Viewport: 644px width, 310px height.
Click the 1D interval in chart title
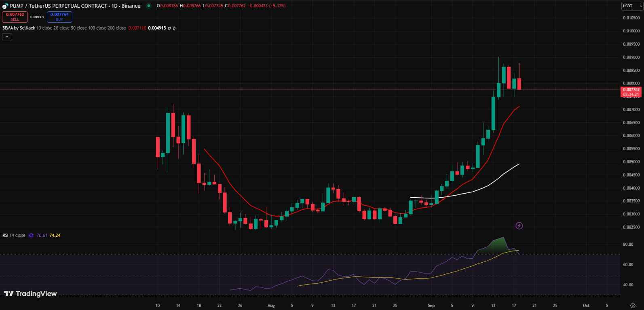tap(114, 6)
